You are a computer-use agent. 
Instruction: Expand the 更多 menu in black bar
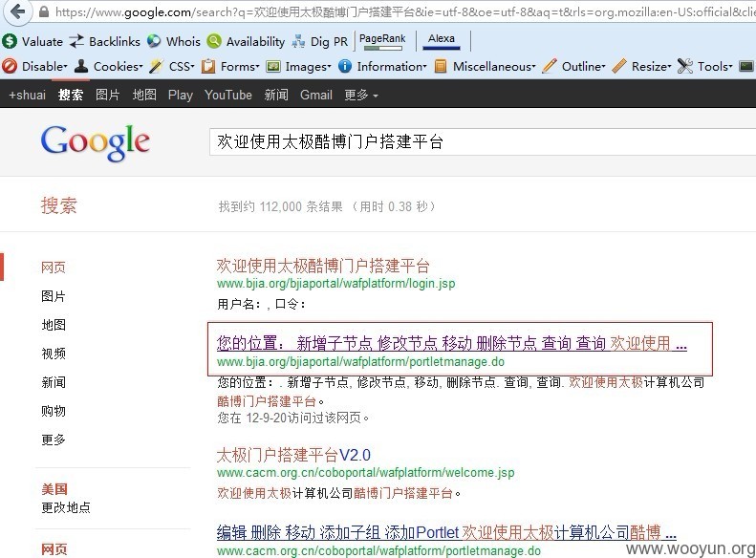(x=361, y=95)
